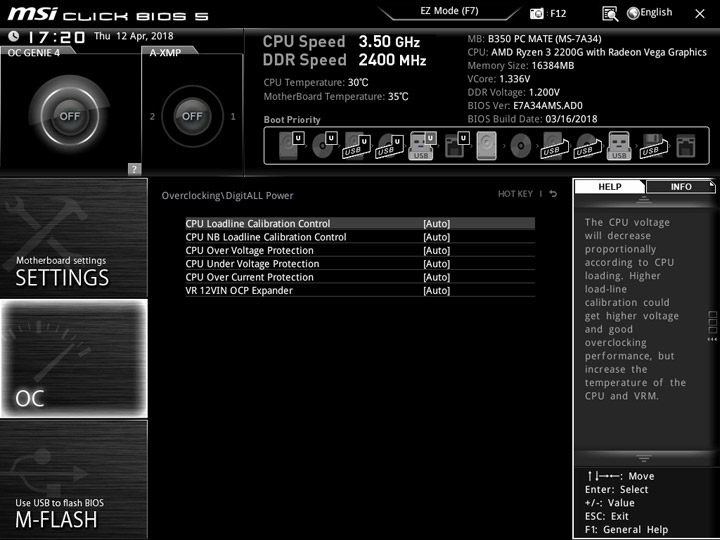Select legacy USB key boot icon

click(x=619, y=146)
